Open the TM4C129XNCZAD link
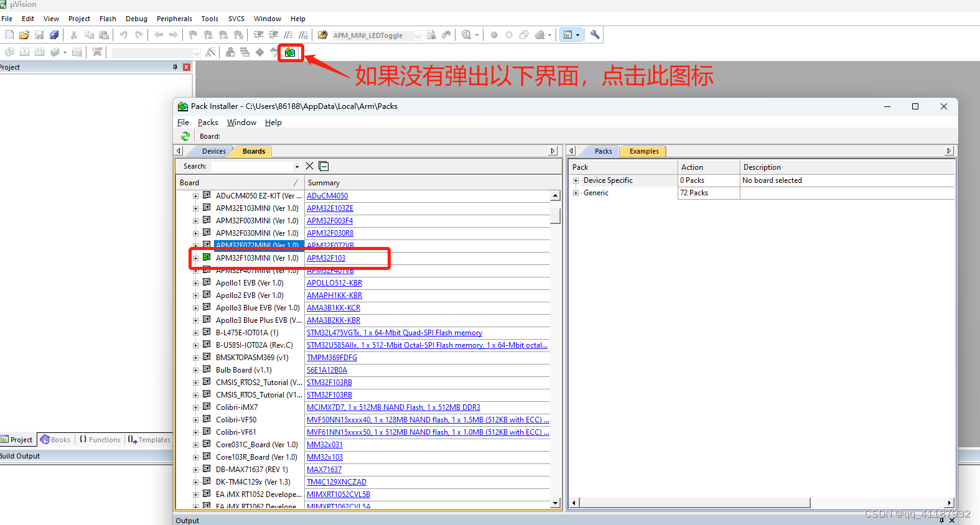 tap(337, 482)
